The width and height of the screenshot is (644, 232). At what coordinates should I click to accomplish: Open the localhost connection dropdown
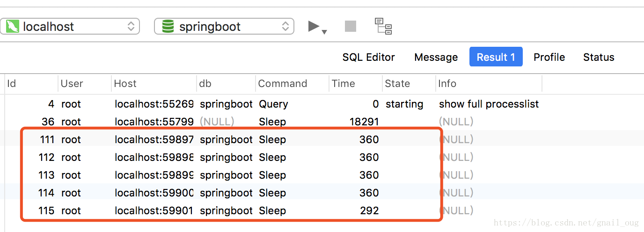pos(69,26)
